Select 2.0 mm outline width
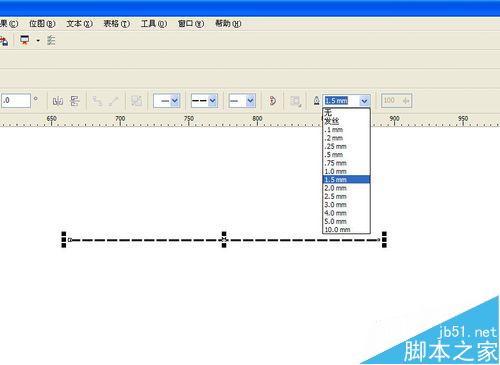The image size is (500, 365). tap(346, 188)
